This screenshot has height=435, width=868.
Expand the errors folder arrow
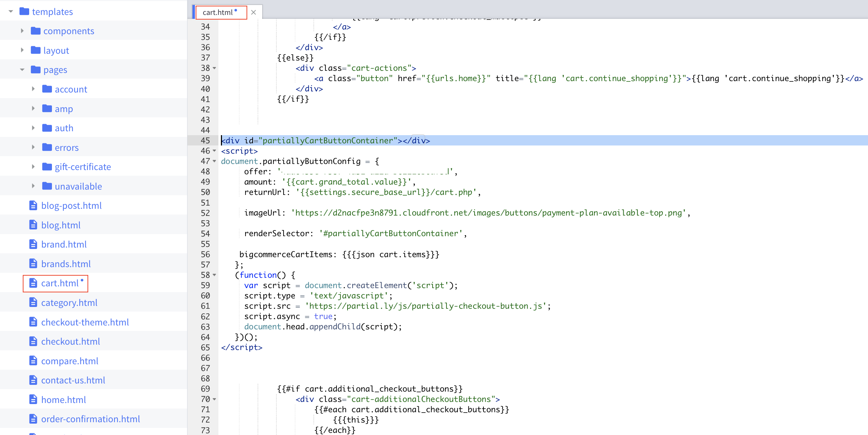33,147
